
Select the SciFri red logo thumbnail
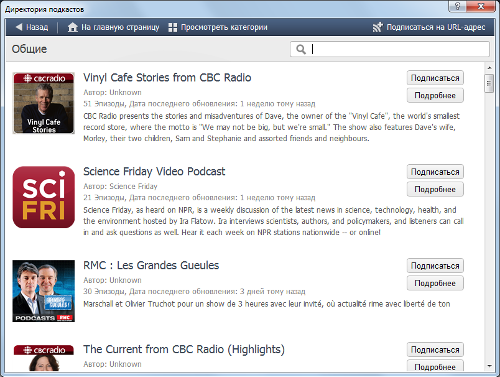pos(44,197)
